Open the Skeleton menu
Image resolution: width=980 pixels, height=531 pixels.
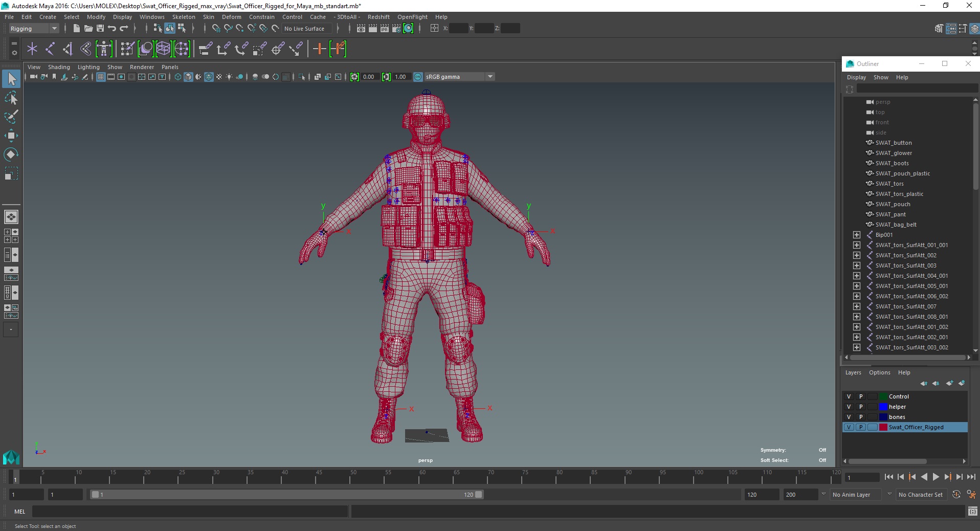pos(184,17)
